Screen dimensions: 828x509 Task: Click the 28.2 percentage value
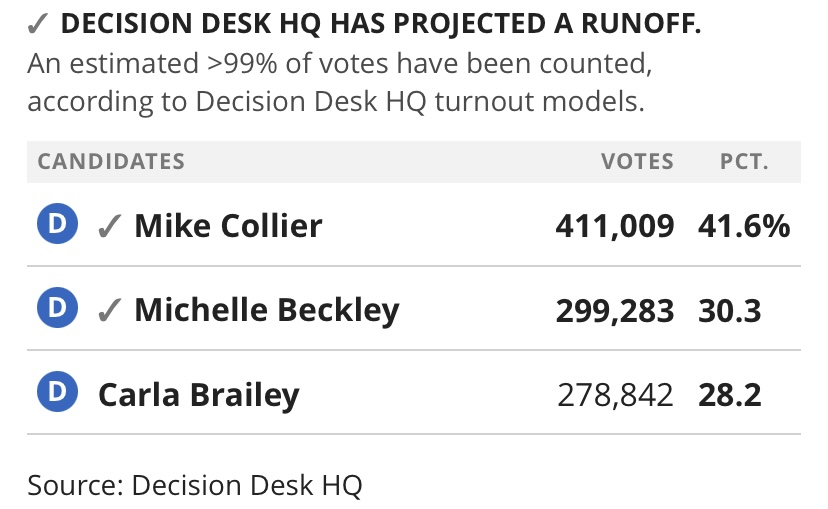pos(730,395)
